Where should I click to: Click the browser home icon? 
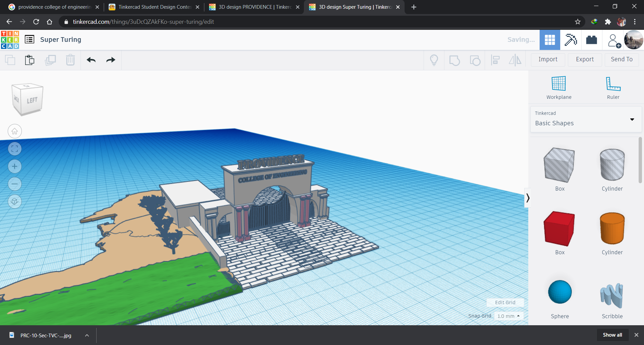(49, 22)
